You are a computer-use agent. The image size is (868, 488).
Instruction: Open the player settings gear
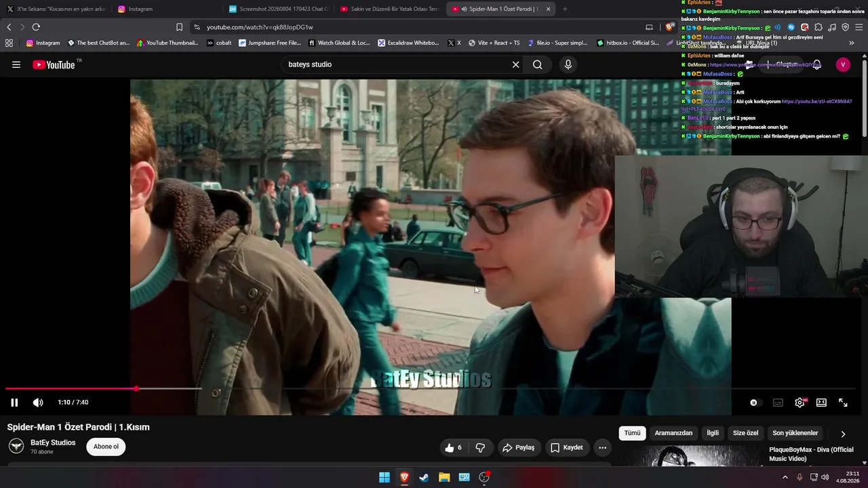tap(800, 403)
